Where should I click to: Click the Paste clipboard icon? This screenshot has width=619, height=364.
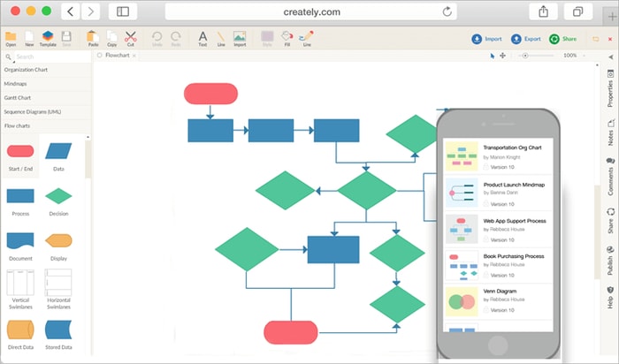pos(93,38)
